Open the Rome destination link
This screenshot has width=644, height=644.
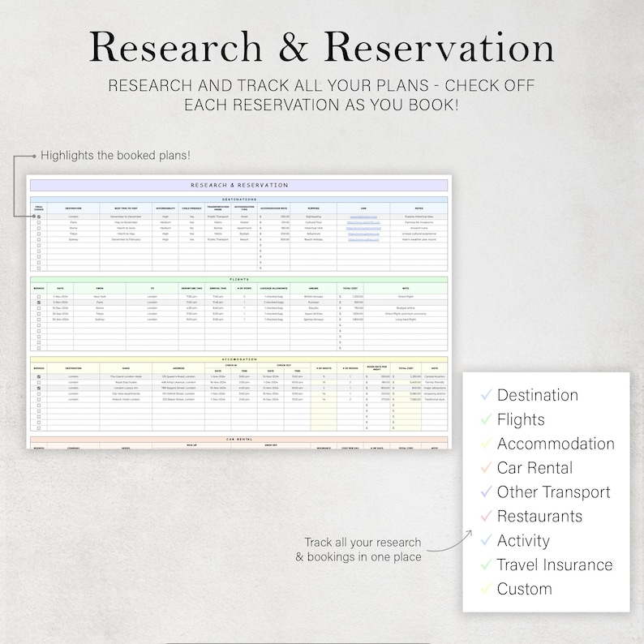coord(363,228)
